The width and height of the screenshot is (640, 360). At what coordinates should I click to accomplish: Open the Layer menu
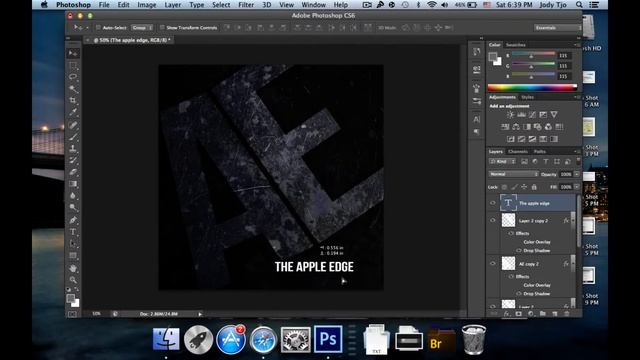pyautogui.click(x=173, y=5)
